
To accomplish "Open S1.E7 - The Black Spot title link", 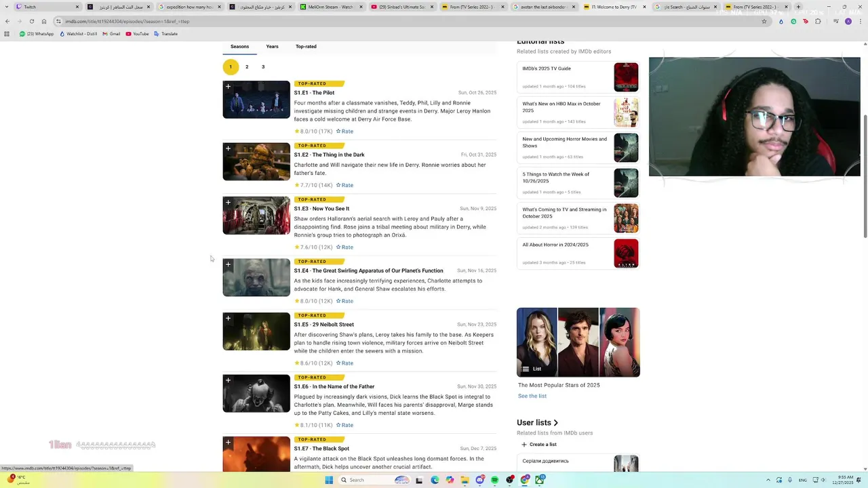I will [321, 449].
